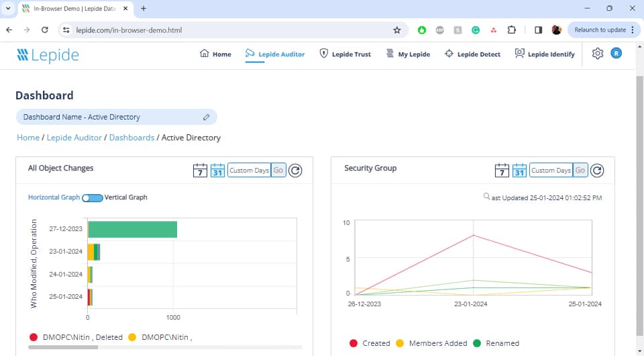The width and height of the screenshot is (644, 356).
Task: Click the green extension icon in toolbar
Action: point(422,30)
